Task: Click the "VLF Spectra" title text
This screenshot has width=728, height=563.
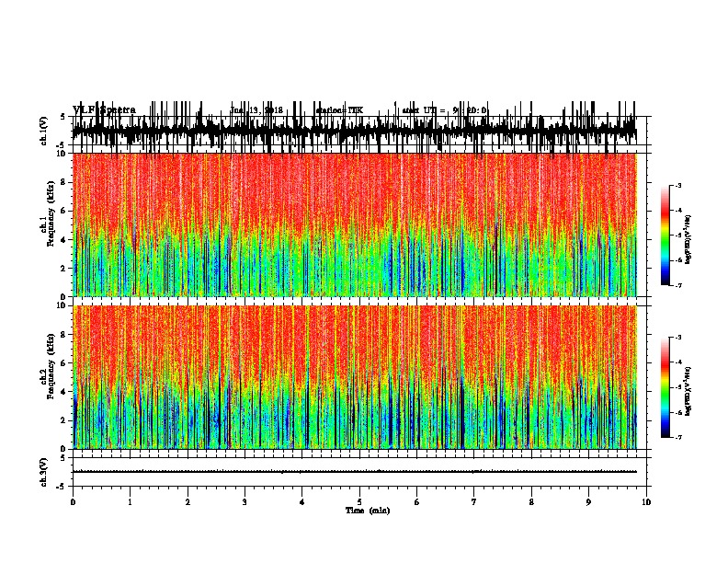Action: (x=105, y=110)
